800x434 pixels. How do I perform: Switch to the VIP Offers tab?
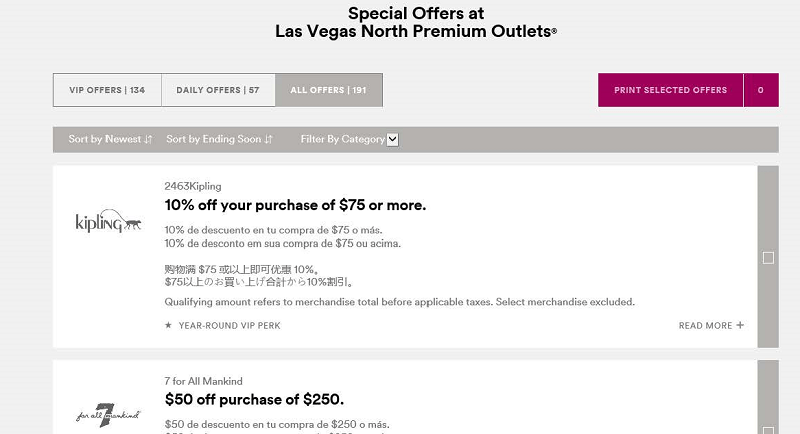click(107, 90)
